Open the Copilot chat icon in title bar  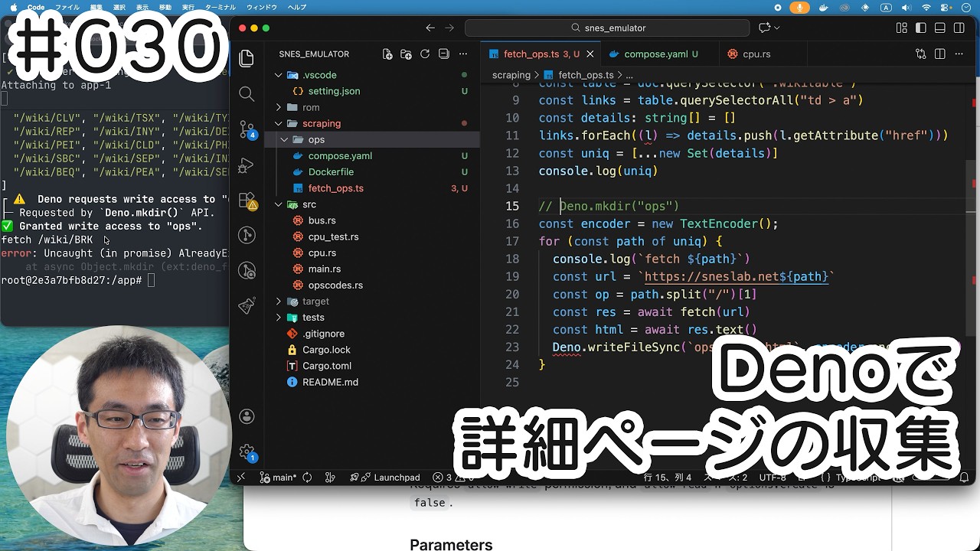(764, 28)
